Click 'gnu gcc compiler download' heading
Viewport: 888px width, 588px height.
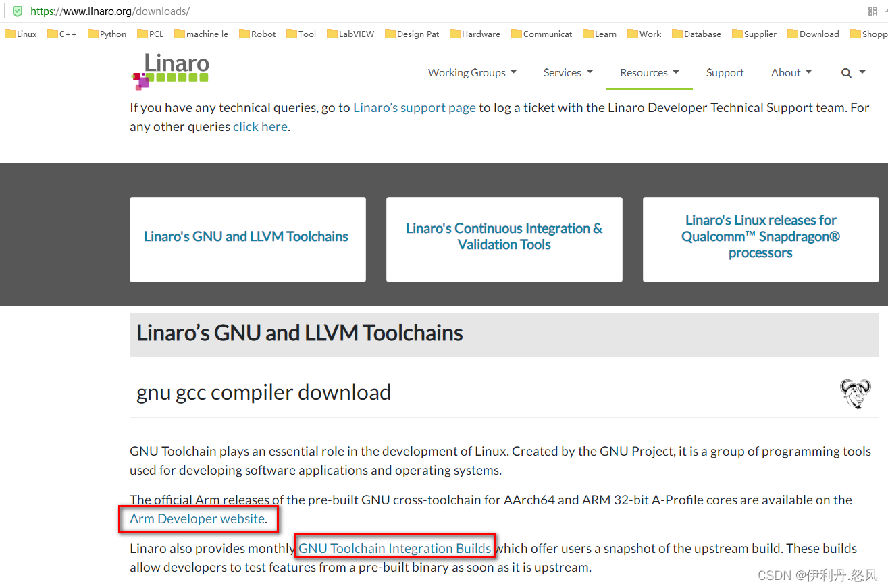(264, 392)
